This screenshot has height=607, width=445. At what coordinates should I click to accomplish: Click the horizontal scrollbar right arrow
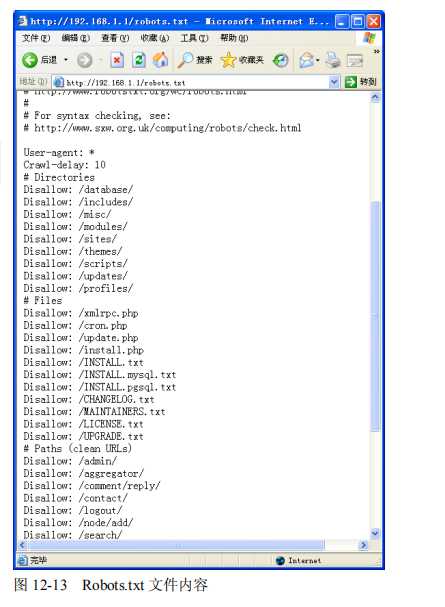363,545
